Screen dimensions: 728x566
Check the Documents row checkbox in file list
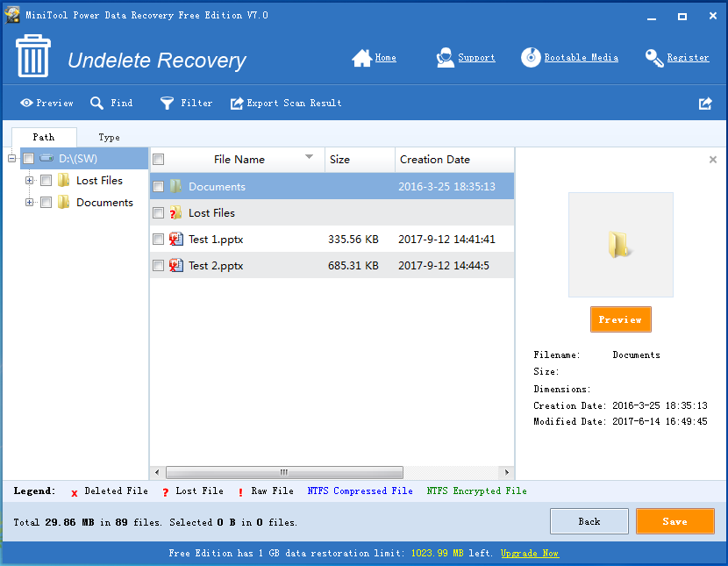[x=159, y=186]
